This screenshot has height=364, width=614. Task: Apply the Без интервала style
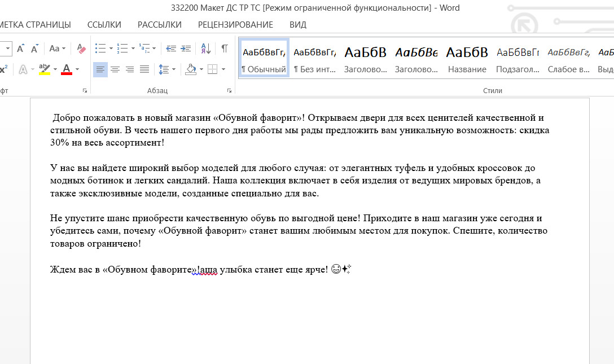point(315,58)
